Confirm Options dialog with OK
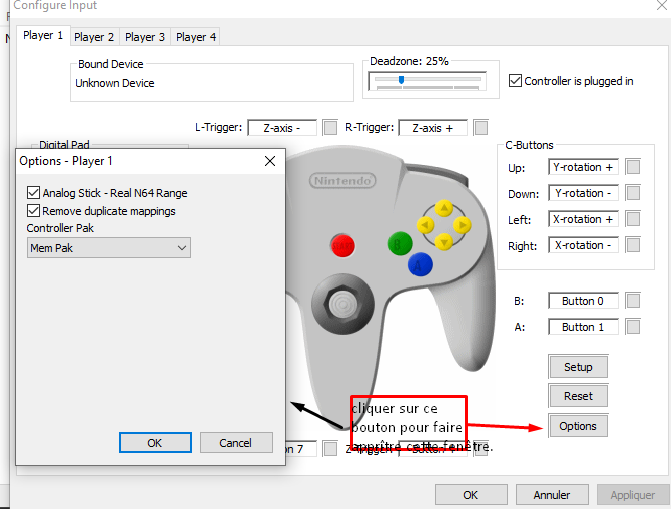 coord(155,443)
